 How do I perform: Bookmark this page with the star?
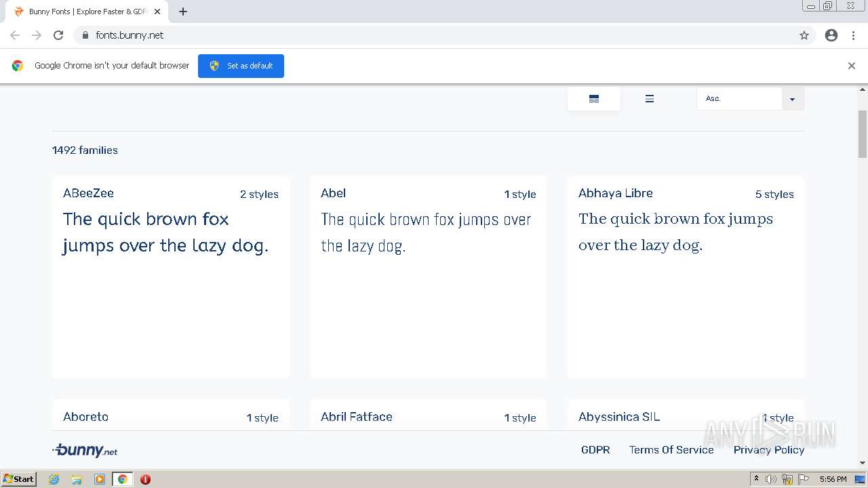pyautogui.click(x=804, y=35)
